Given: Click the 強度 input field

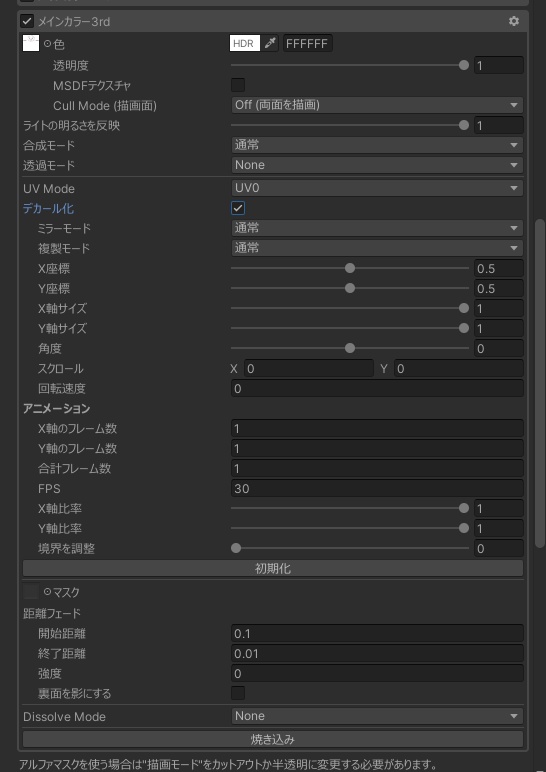Looking at the screenshot, I should (x=377, y=673).
